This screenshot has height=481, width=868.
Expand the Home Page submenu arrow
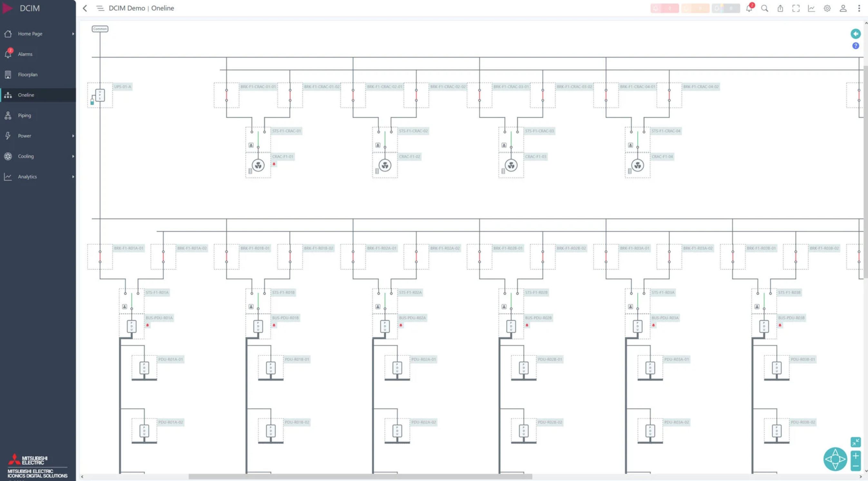pos(73,34)
